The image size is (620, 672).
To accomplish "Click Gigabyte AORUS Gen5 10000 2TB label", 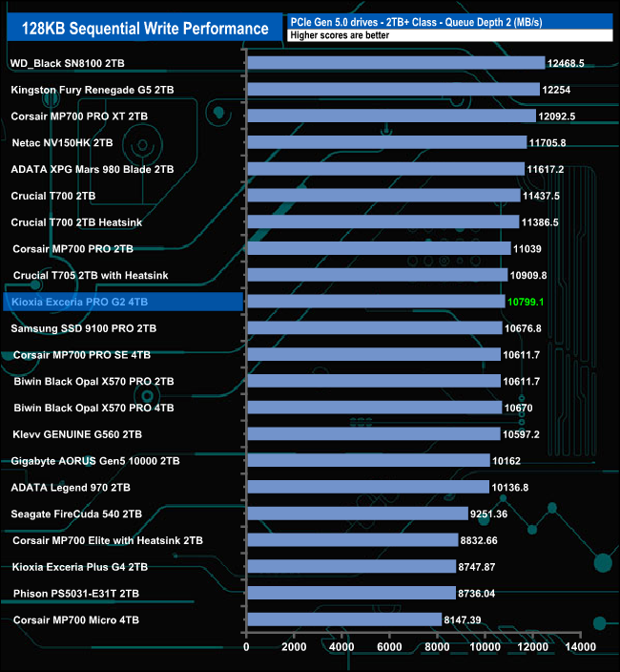I will click(95, 461).
